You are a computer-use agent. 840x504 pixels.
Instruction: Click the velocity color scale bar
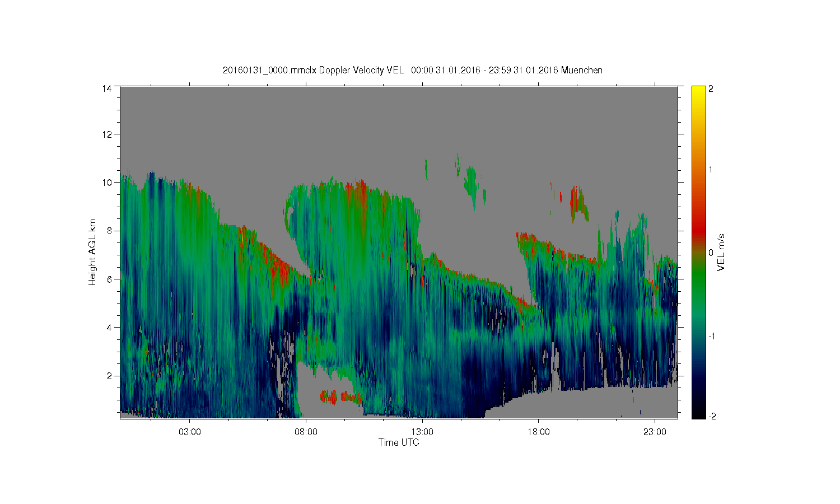click(698, 252)
